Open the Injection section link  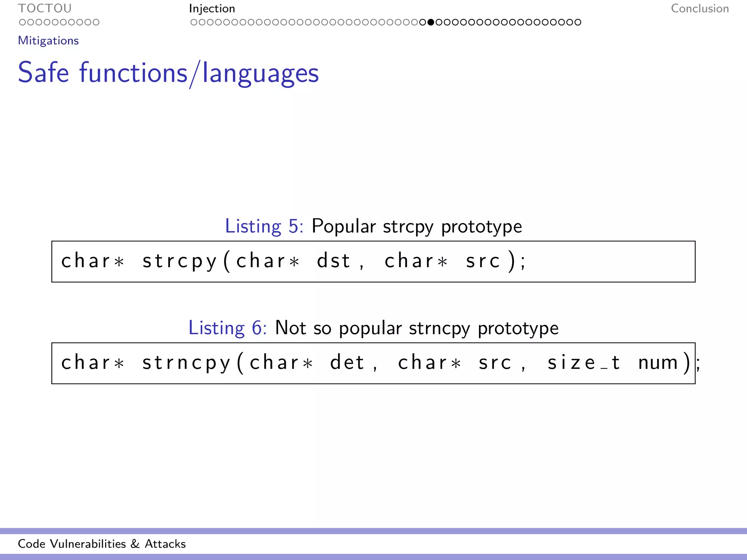212,9
